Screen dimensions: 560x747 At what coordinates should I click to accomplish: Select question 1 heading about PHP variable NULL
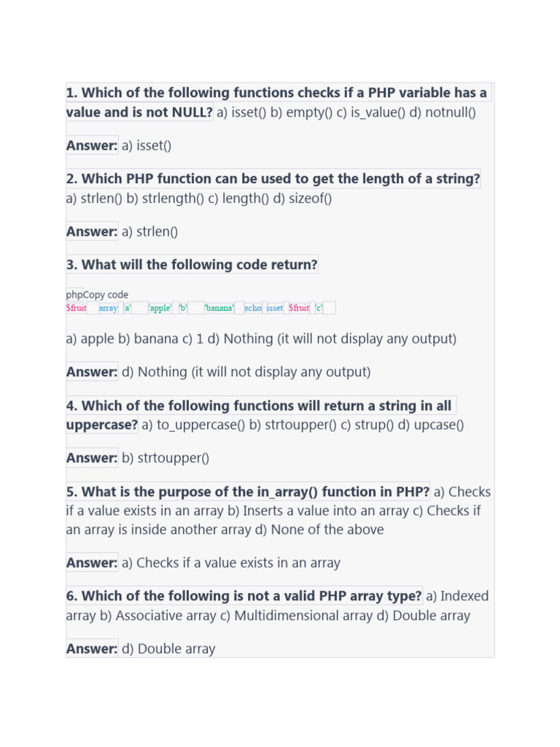[276, 93]
